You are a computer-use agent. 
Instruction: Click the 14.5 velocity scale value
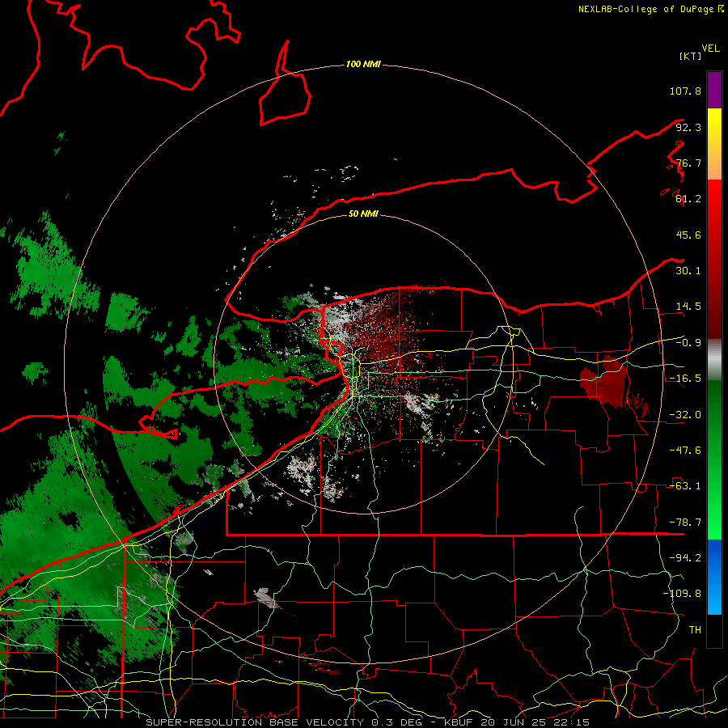click(x=688, y=307)
